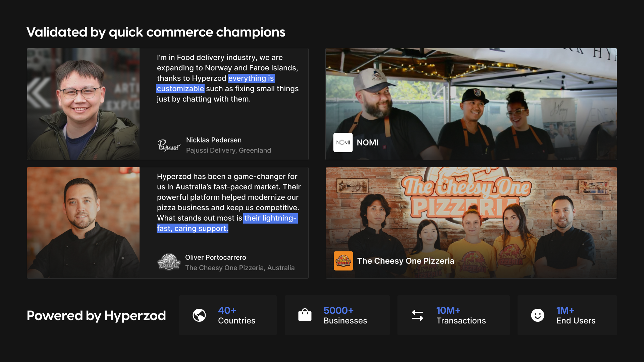
Task: Click the swap arrows icon beside Transactions
Action: tap(418, 315)
